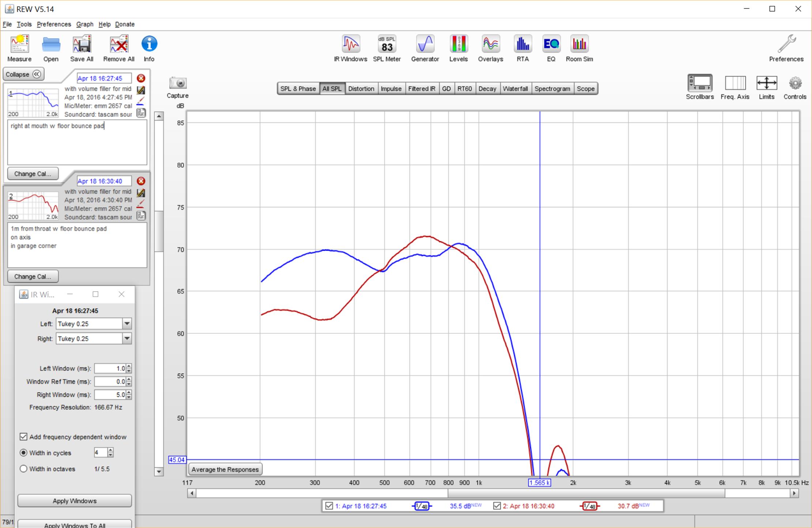Toggle legend checkbox for trace 1 Apr 18 16:27:45
This screenshot has width=812, height=528.
tap(329, 506)
